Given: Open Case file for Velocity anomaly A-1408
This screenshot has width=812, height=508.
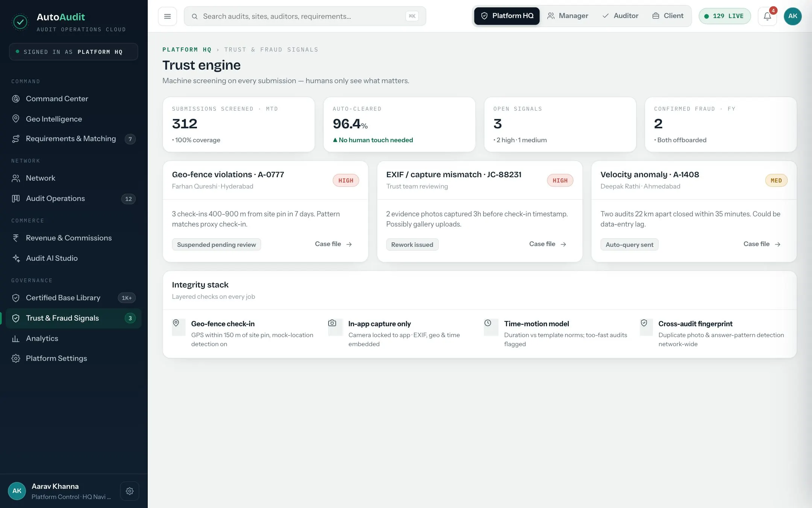Looking at the screenshot, I should [762, 244].
